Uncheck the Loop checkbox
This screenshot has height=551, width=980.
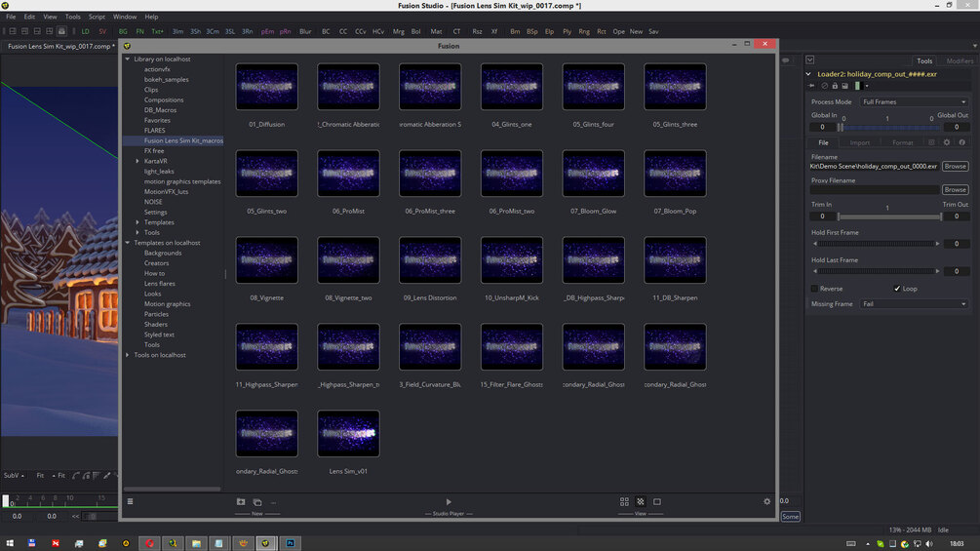pos(897,289)
